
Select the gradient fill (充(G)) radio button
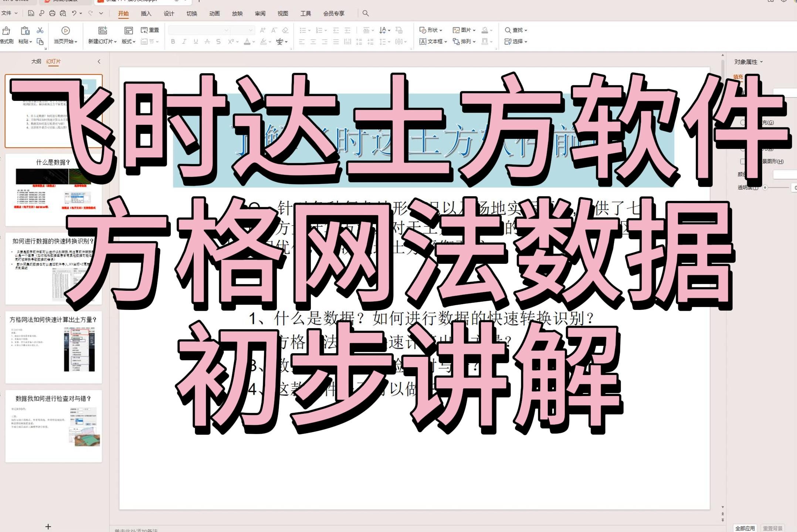(x=742, y=122)
